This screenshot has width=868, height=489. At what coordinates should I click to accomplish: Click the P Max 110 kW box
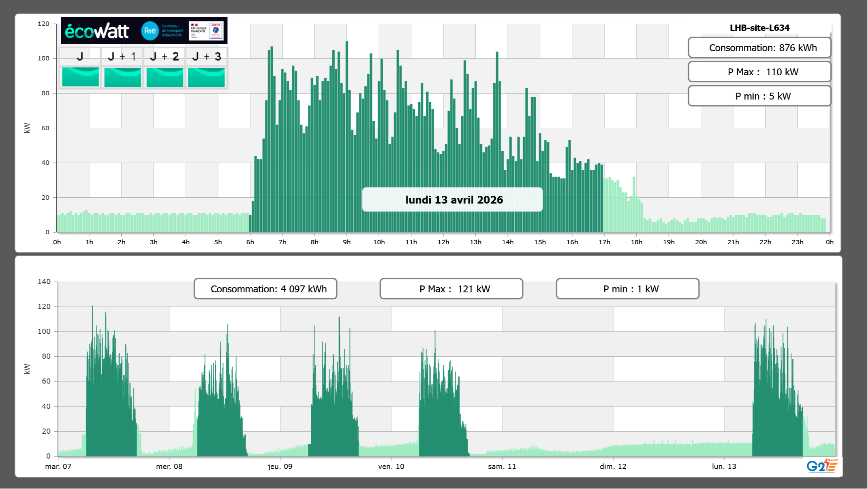[x=759, y=72]
